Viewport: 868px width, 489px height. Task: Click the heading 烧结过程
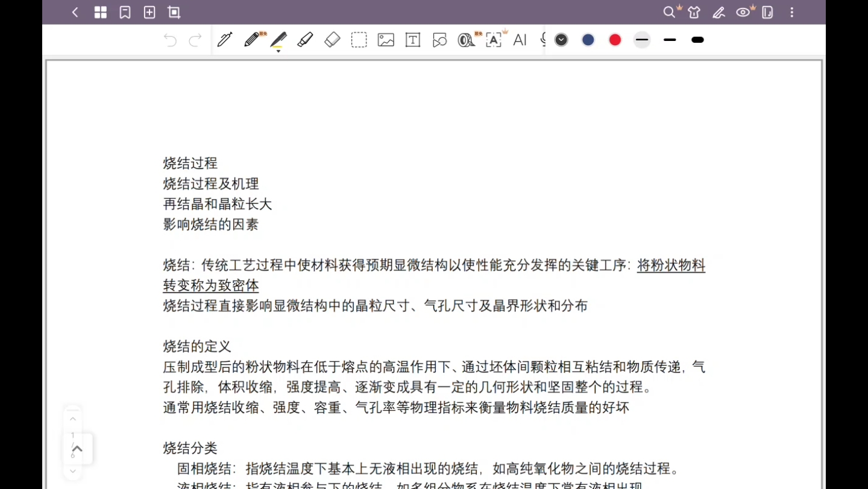190,163
